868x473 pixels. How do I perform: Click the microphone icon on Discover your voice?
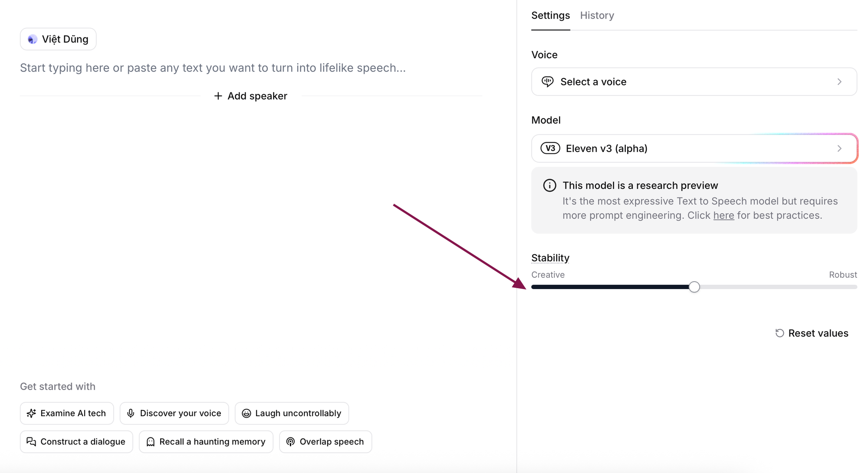point(131,414)
